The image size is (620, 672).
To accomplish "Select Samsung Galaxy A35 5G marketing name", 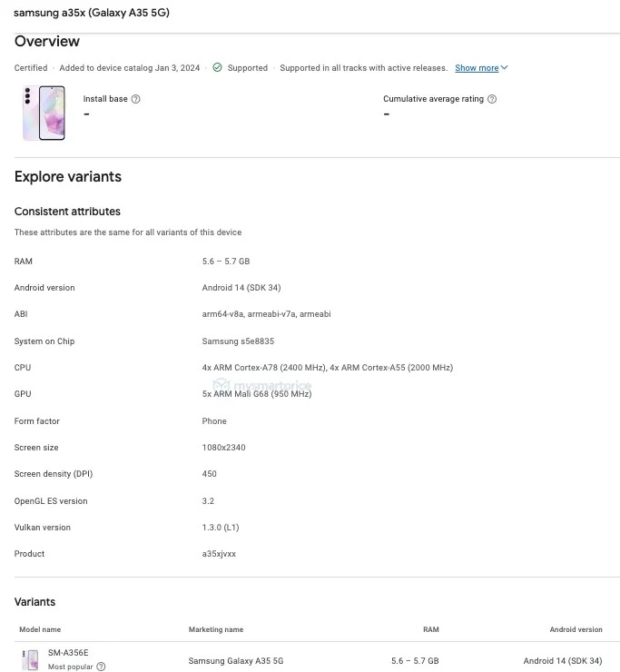I will [236, 661].
